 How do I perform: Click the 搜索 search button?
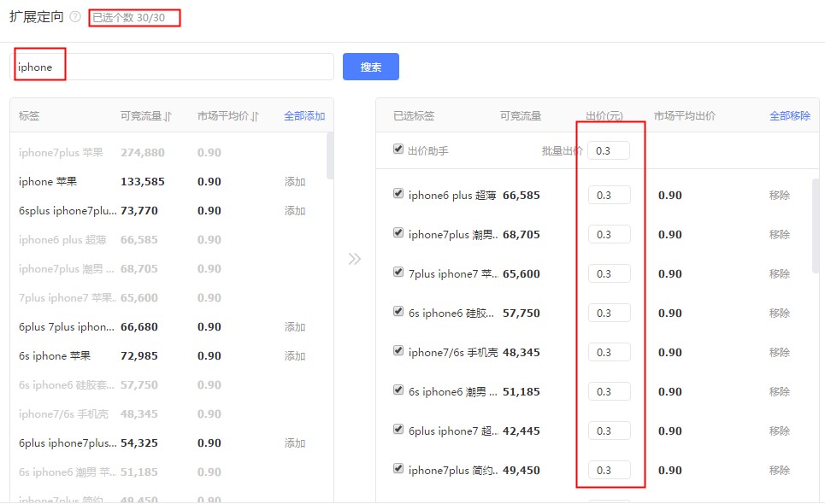pos(370,67)
